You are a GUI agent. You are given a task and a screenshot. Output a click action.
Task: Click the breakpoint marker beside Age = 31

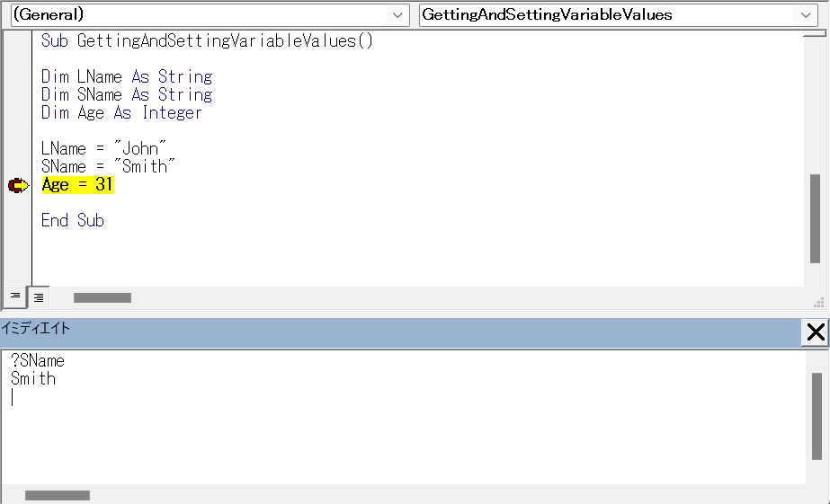click(x=18, y=186)
